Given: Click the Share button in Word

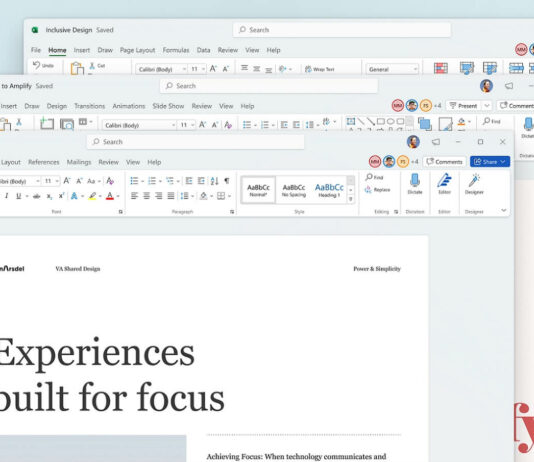Looking at the screenshot, I should pos(490,162).
